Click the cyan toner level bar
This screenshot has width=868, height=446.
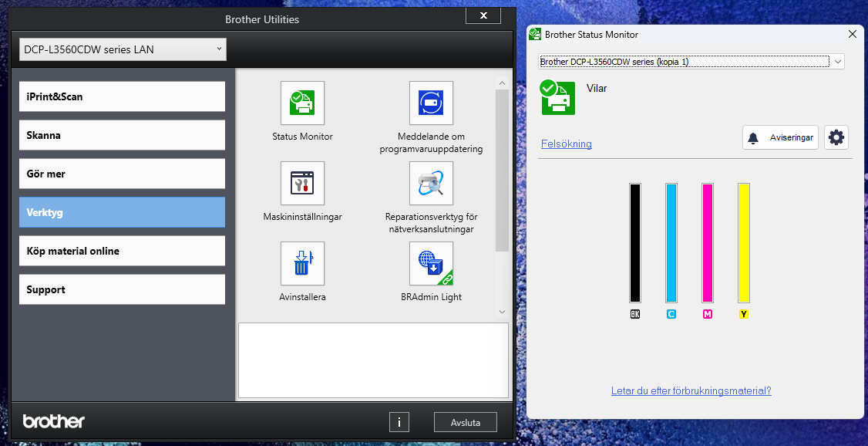click(x=671, y=243)
